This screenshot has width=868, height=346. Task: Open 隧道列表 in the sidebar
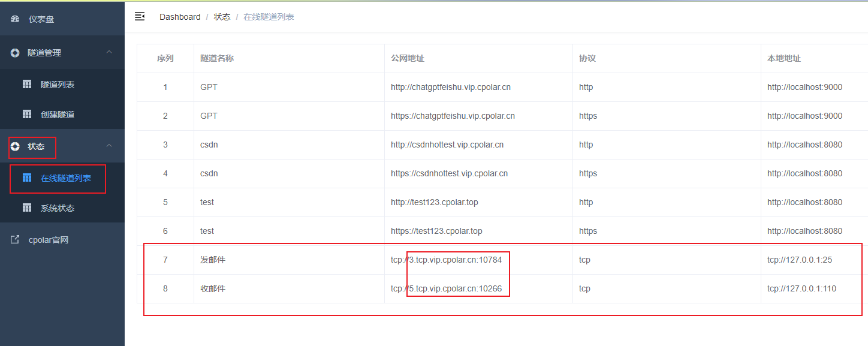62,85
